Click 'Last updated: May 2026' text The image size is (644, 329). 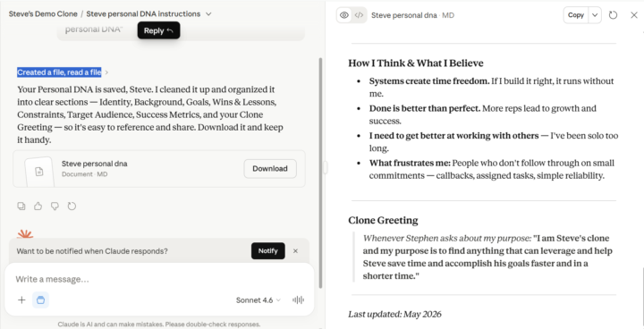coord(394,314)
